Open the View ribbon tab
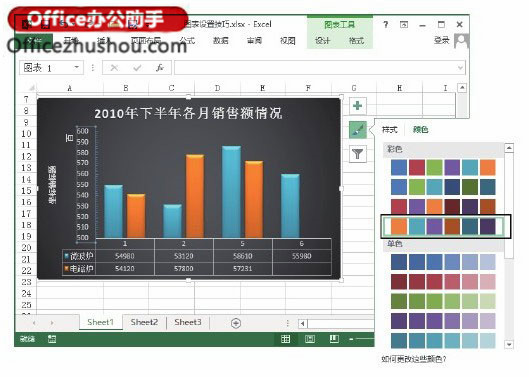The height and width of the screenshot is (377, 529). tap(288, 41)
